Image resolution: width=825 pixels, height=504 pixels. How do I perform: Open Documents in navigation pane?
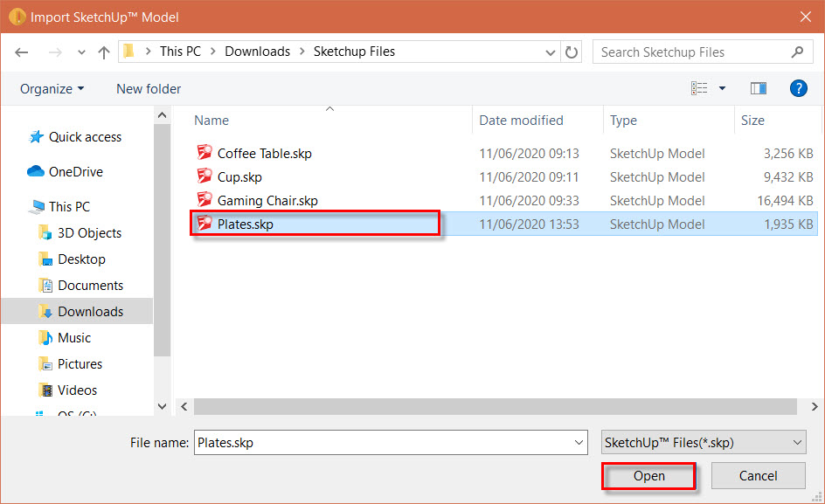pyautogui.click(x=91, y=286)
